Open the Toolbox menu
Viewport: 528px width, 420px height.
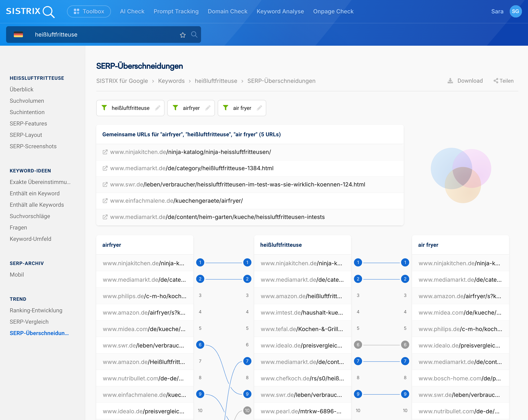89,12
